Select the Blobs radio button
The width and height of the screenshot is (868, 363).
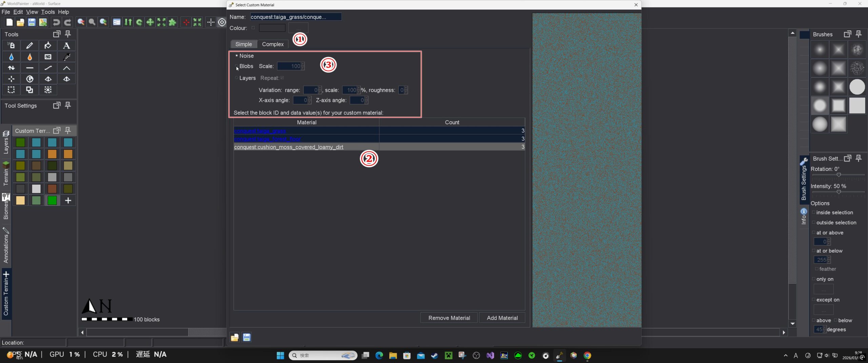(237, 66)
